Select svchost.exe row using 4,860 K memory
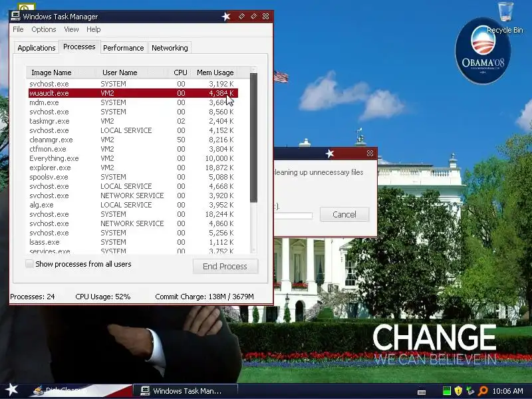 coord(133,223)
